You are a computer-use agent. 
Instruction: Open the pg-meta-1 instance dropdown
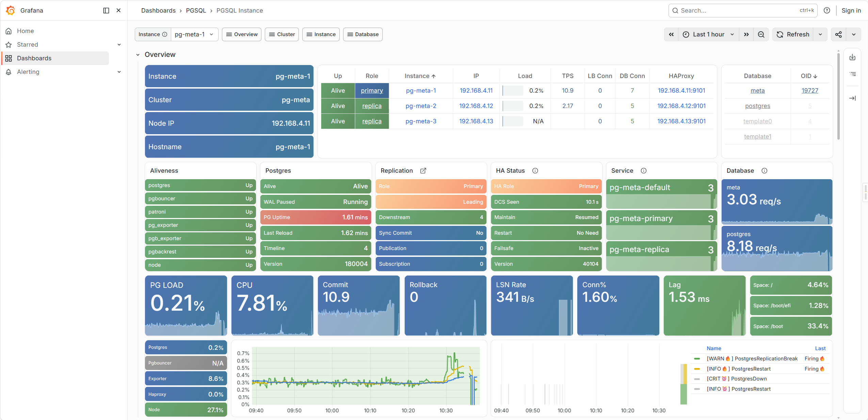pyautogui.click(x=194, y=34)
